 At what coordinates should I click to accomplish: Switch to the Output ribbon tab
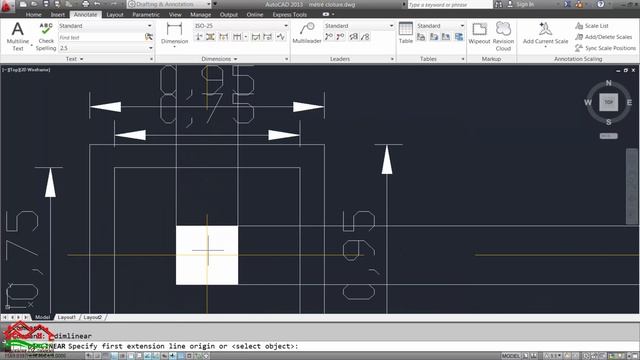point(229,14)
